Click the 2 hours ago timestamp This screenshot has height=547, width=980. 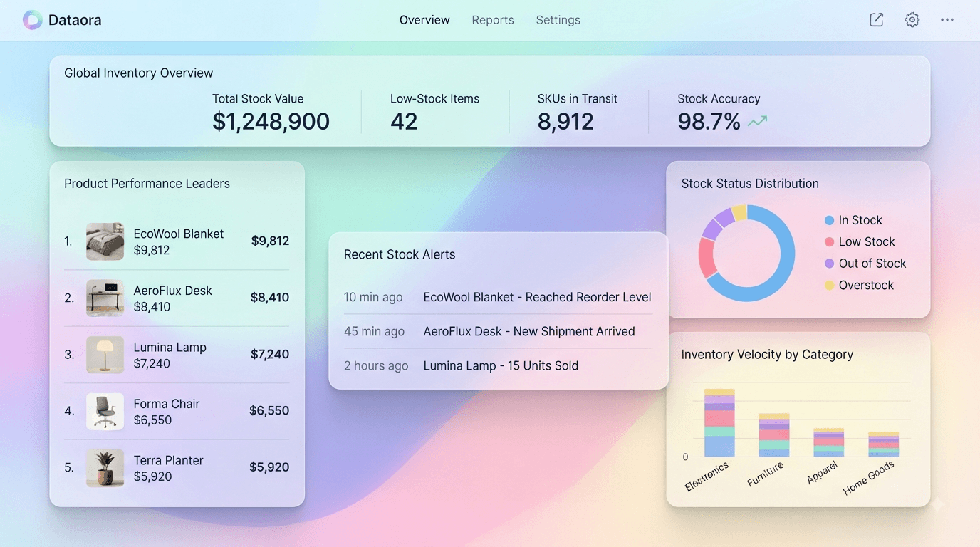pos(376,365)
